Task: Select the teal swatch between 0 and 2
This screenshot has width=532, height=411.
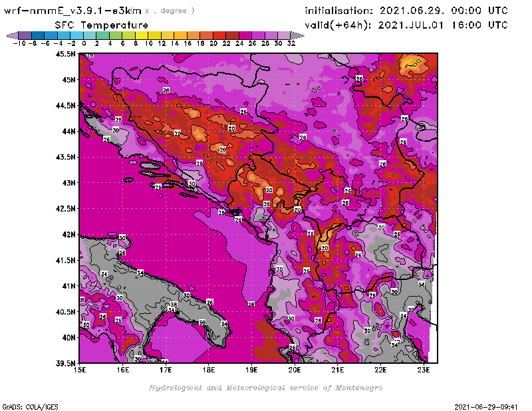Action: (90, 35)
